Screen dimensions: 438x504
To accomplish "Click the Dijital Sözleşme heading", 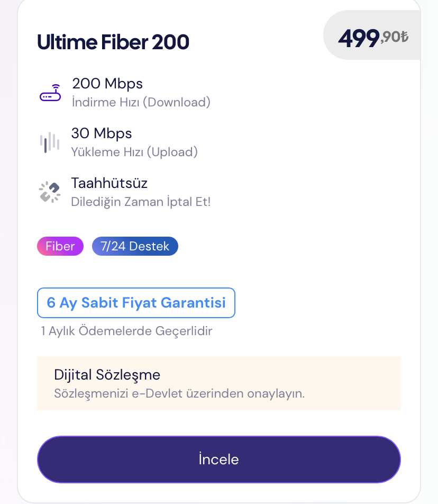I will point(107,375).
